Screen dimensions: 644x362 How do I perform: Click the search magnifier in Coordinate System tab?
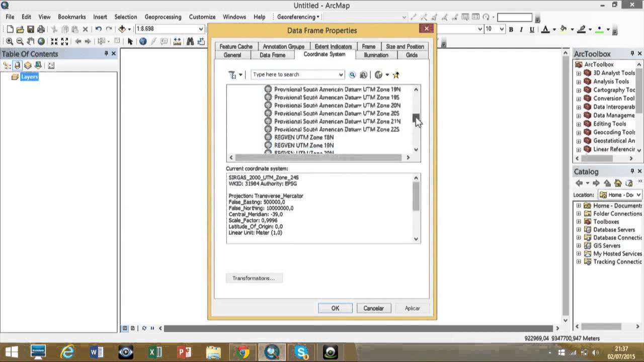352,75
